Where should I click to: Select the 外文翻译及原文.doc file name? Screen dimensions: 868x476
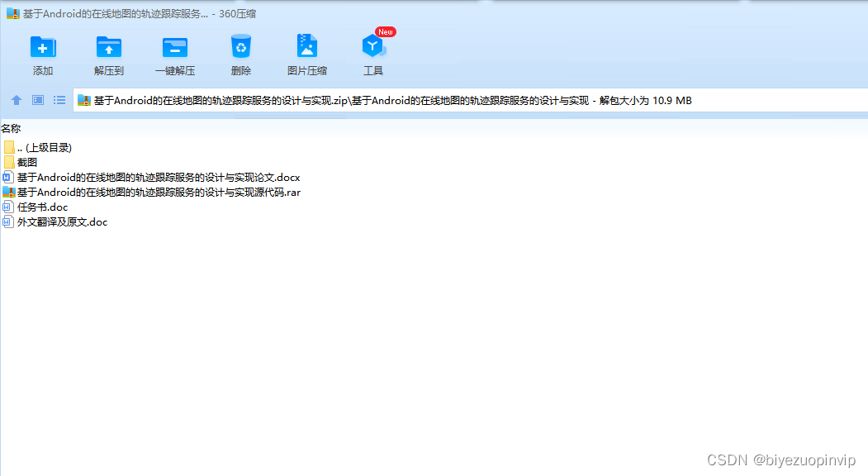tap(62, 222)
